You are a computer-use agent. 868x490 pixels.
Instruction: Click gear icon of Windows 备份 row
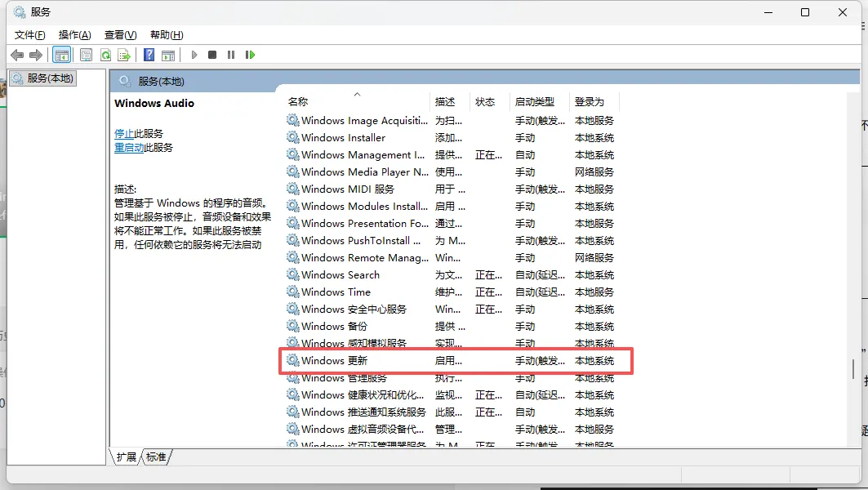293,326
